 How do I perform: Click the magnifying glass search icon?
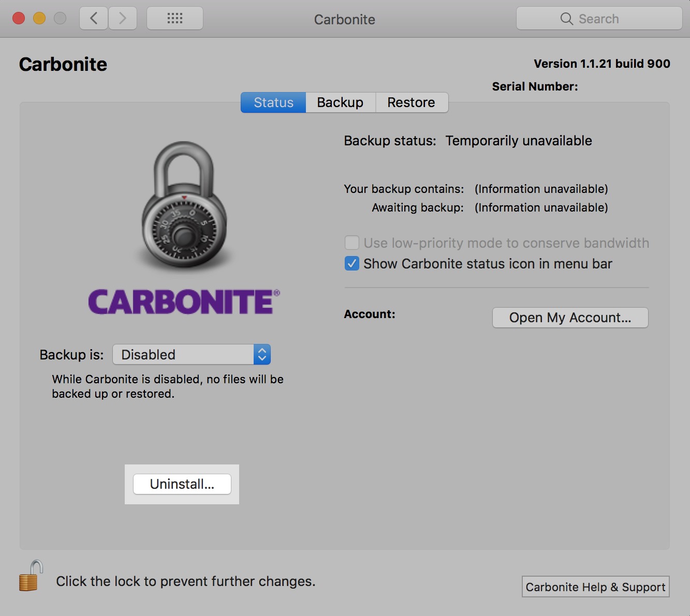pyautogui.click(x=567, y=19)
